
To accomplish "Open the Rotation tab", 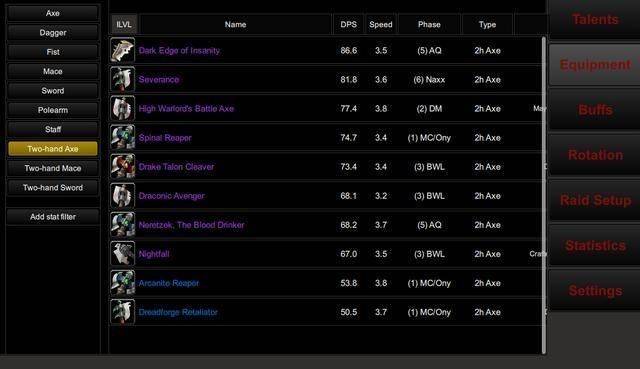I will pos(595,155).
